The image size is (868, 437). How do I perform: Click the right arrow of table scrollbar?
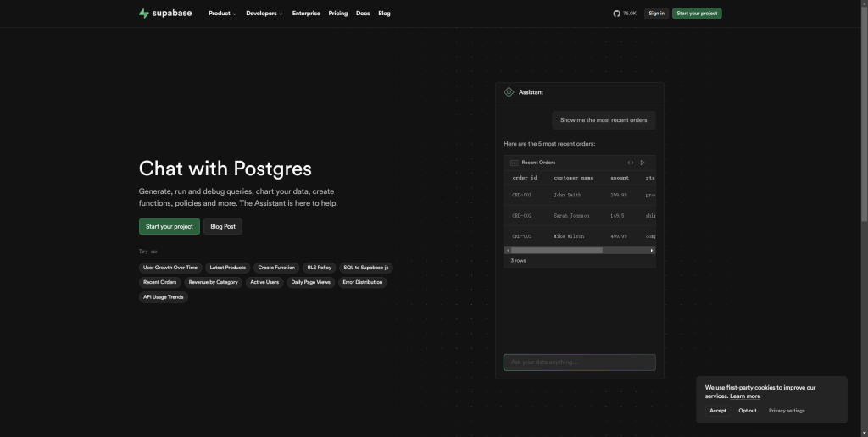(x=652, y=251)
